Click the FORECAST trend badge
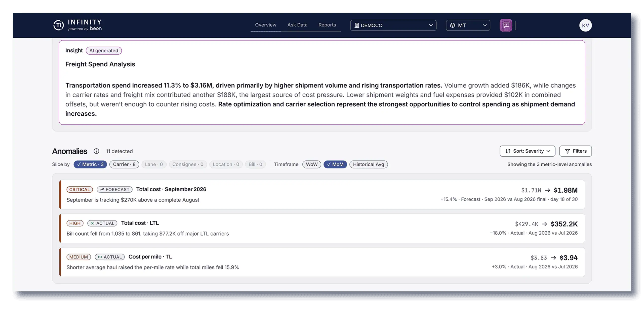Image resolution: width=644 pixels, height=309 pixels. [x=114, y=189]
